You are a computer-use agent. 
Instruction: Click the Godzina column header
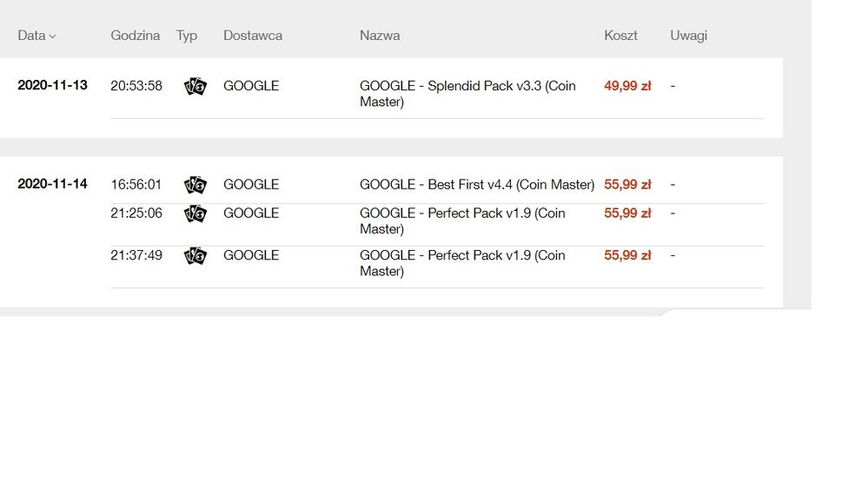135,36
